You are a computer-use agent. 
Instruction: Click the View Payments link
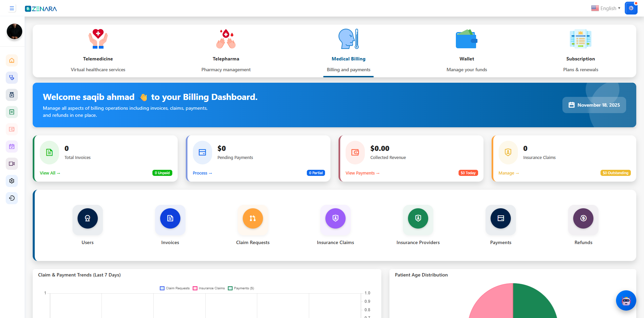click(x=362, y=173)
